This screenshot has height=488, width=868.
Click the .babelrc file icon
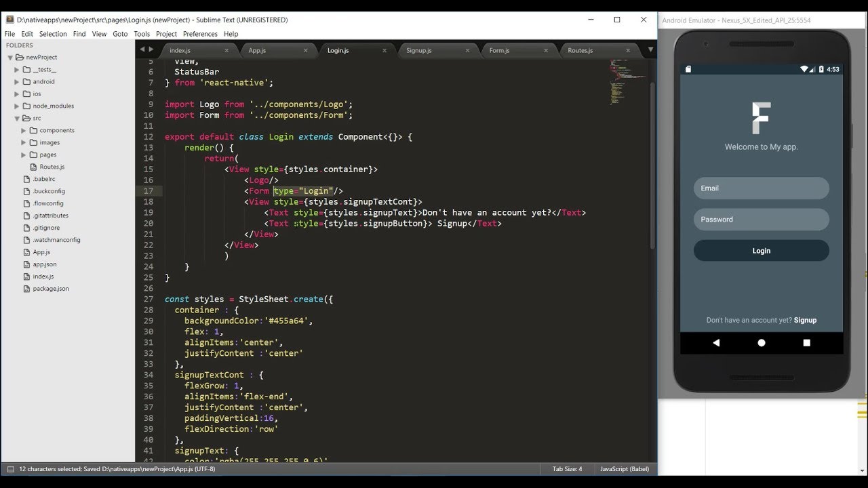27,179
